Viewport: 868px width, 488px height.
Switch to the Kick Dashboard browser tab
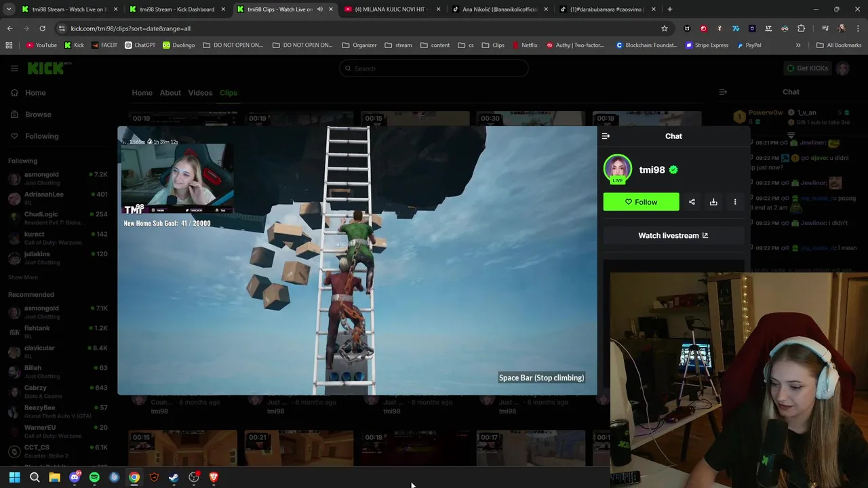176,9
